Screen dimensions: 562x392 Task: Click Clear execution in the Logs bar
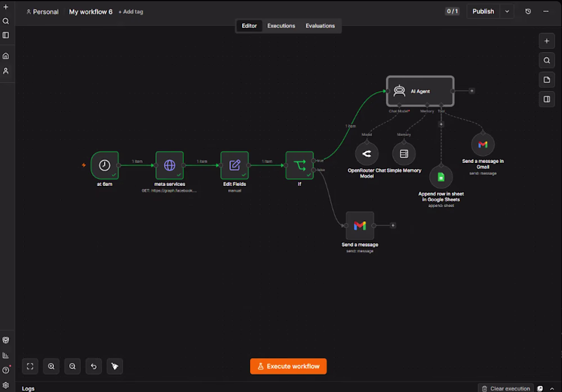[x=506, y=389]
